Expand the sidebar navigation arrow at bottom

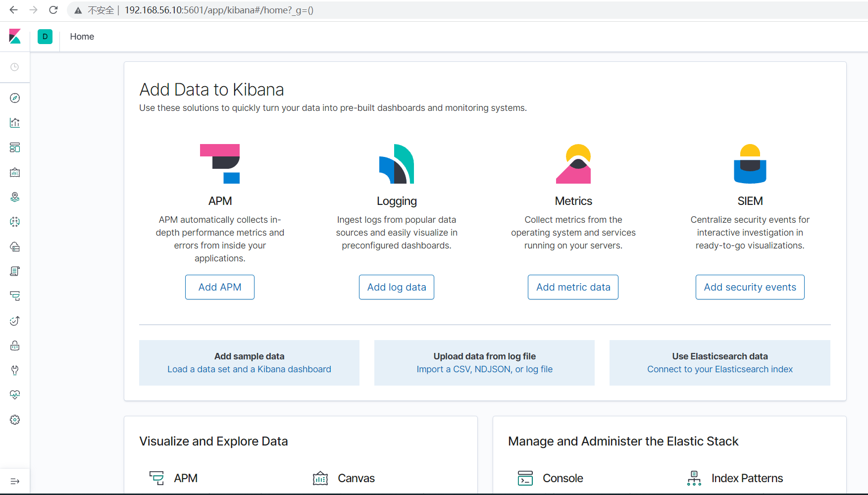[x=15, y=481]
